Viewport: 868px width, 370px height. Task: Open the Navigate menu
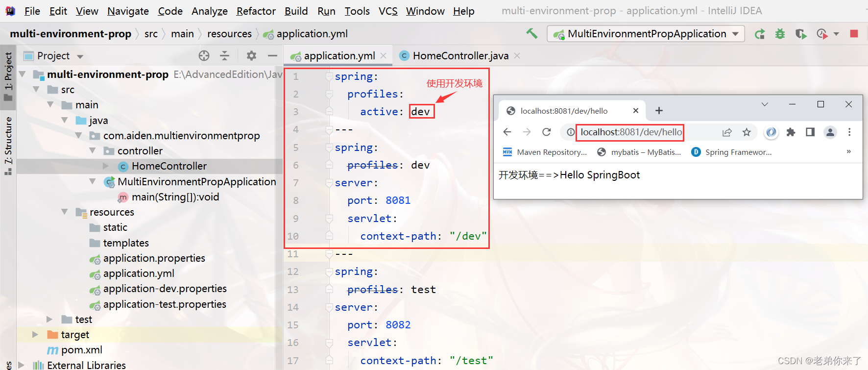pos(128,11)
